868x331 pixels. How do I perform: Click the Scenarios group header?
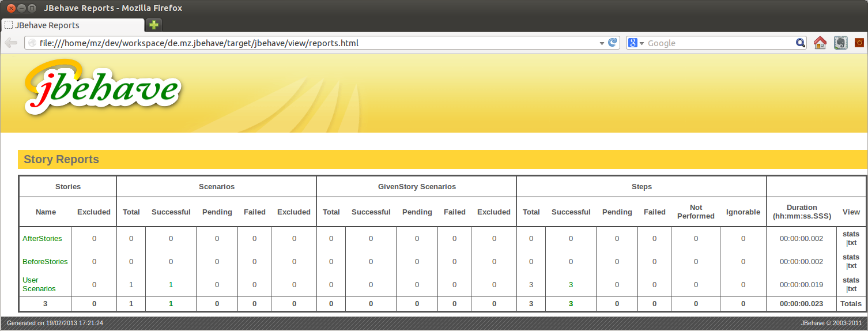pos(217,187)
